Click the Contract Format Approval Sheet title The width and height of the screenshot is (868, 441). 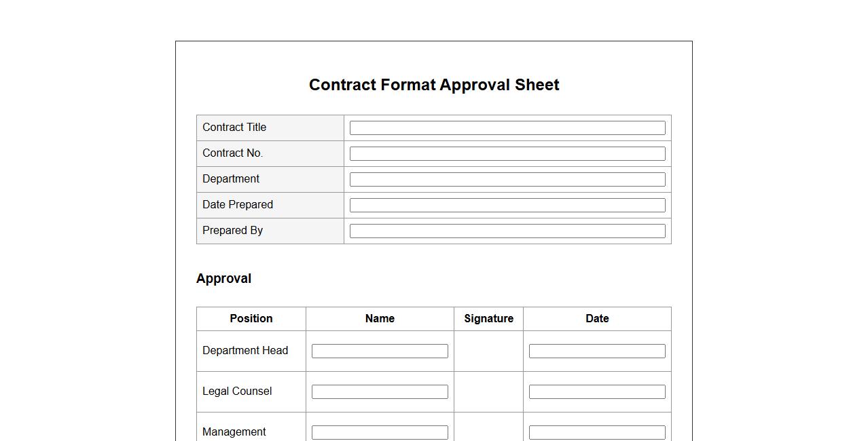coord(434,85)
